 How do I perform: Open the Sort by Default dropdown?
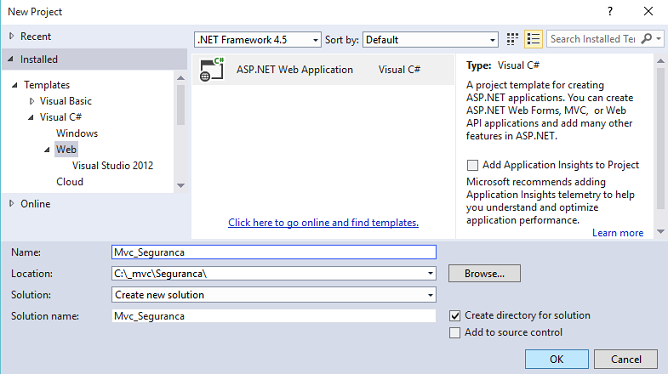[x=430, y=40]
